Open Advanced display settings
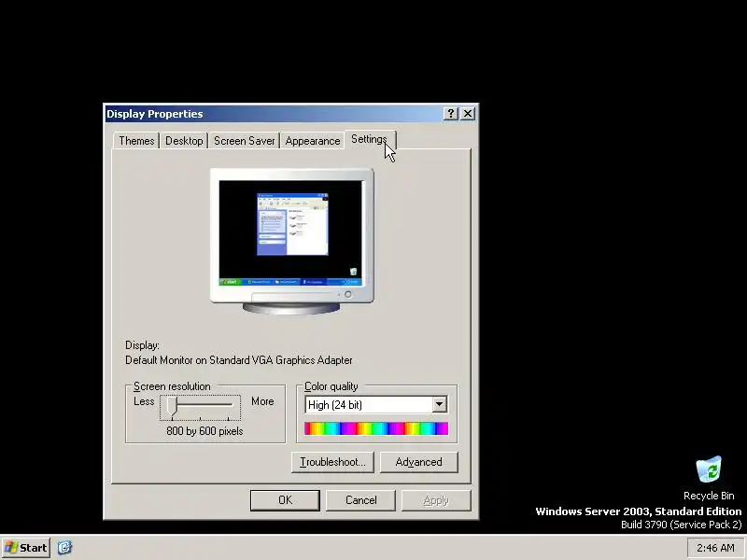Viewport: 747px width, 560px height. [x=418, y=462]
